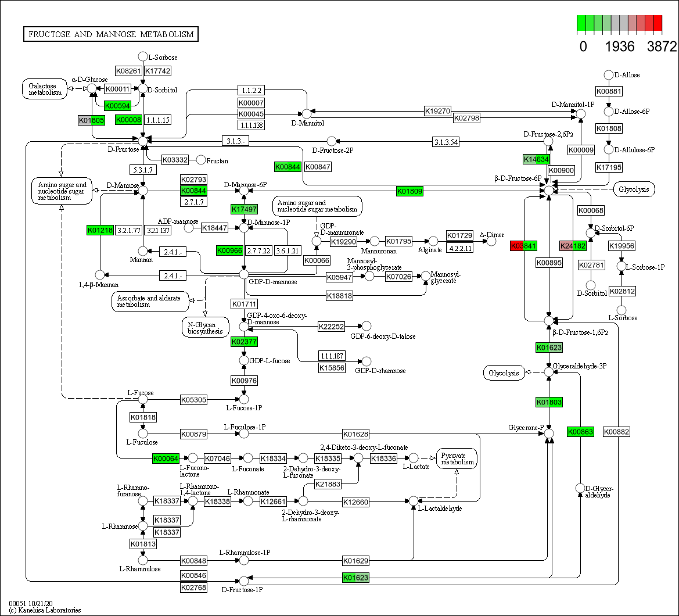Image resolution: width=679 pixels, height=616 pixels.
Task: Click the D-Fructose-1P compound circle
Action: click(x=244, y=581)
